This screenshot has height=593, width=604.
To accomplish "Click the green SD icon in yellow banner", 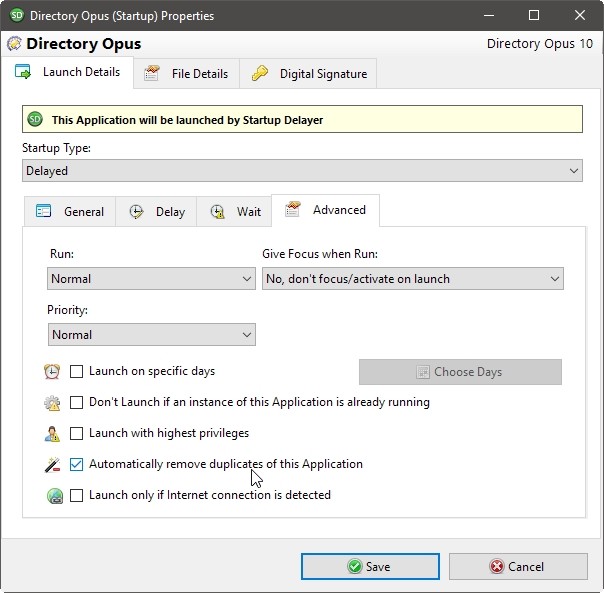I will (35, 119).
